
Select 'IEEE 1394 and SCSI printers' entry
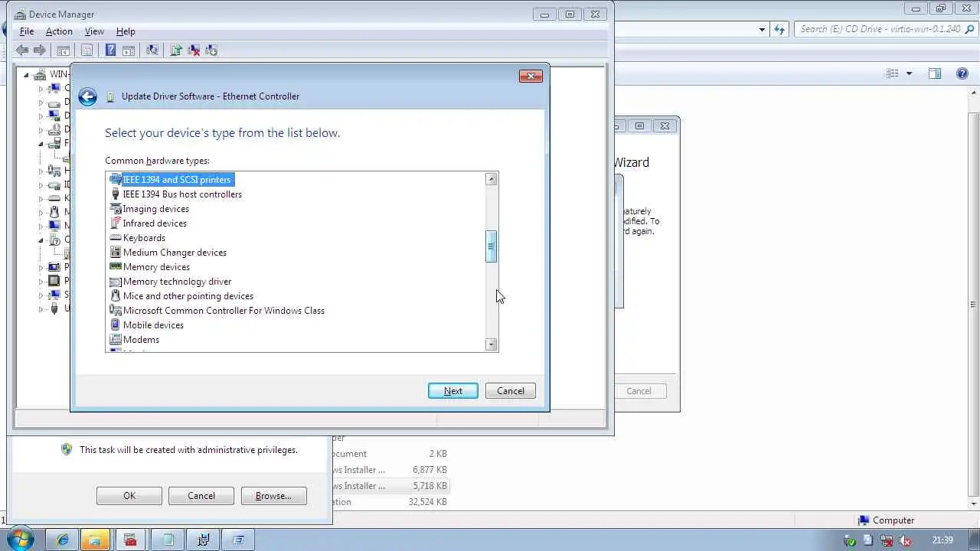pos(177,180)
